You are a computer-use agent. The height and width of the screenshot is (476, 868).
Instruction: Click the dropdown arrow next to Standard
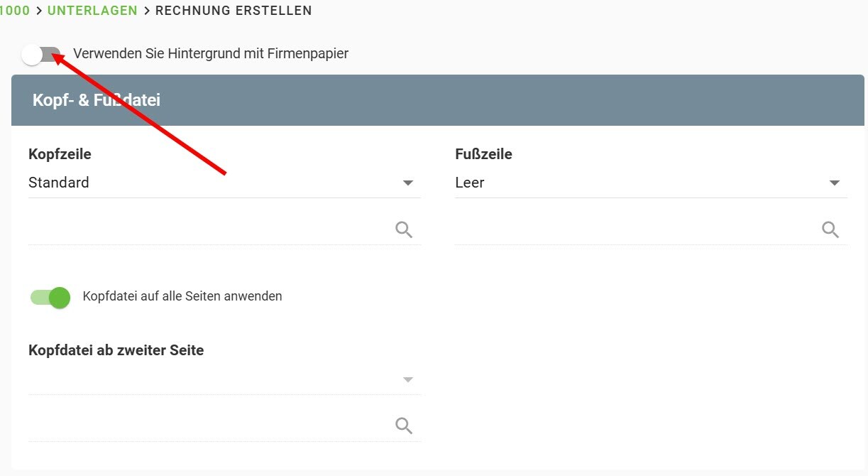408,183
